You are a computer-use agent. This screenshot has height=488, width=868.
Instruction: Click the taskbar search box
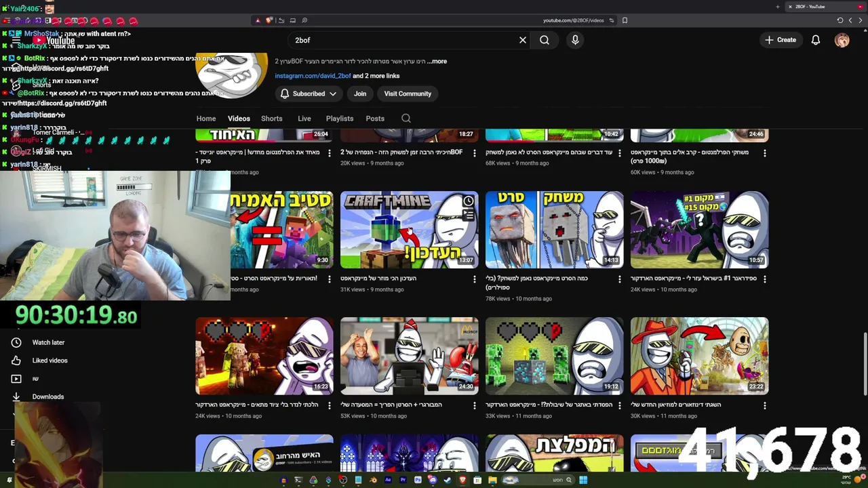click(538, 480)
